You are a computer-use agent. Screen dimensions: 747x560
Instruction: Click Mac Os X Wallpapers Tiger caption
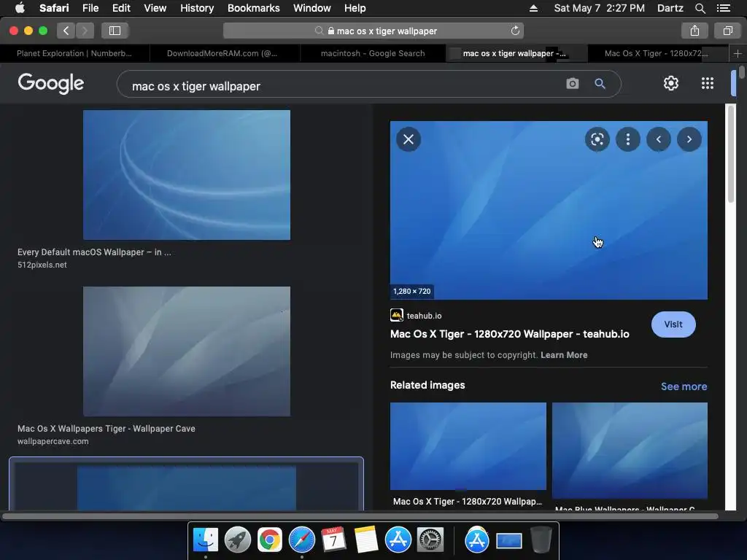(107, 428)
